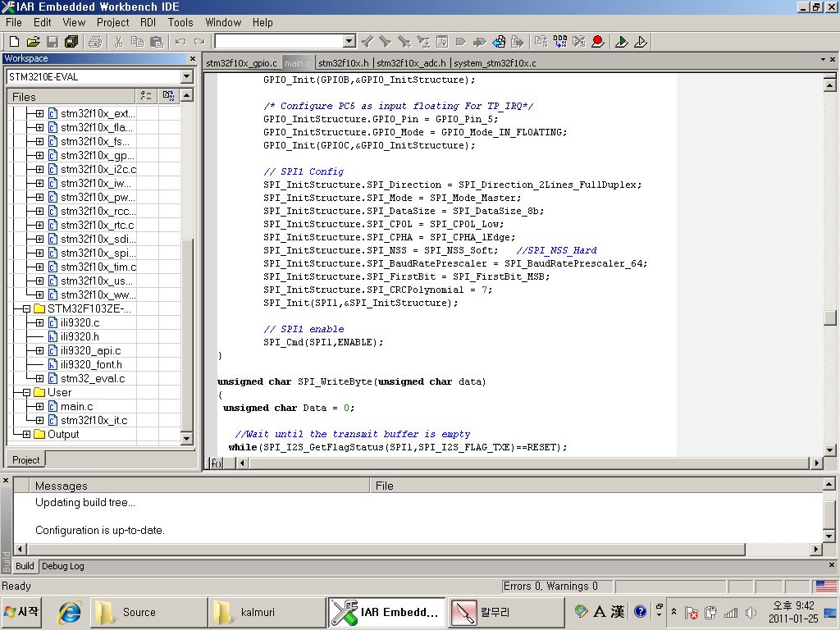Save the current file via toolbar

pyautogui.click(x=52, y=41)
